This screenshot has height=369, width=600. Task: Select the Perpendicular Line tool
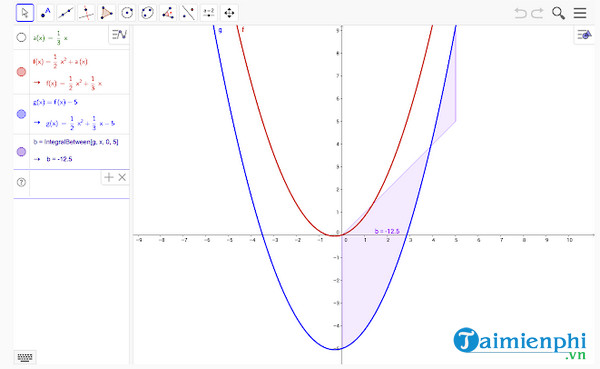click(86, 13)
